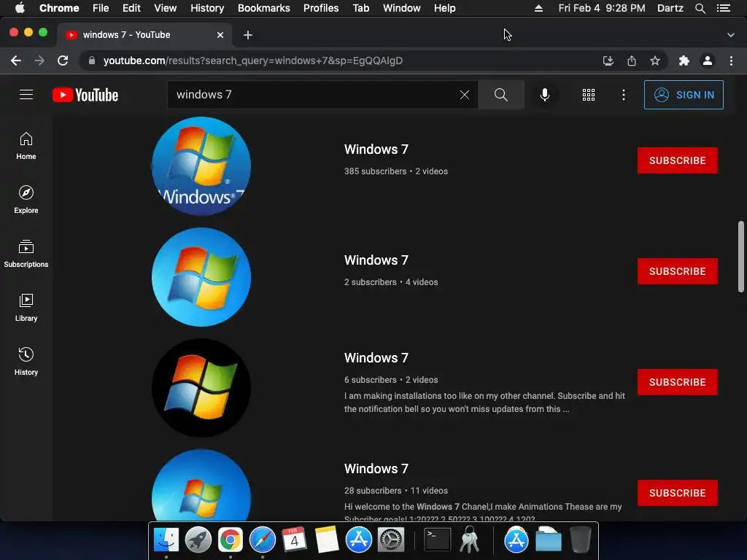Viewport: 747px width, 560px height.
Task: Open Library in the sidebar
Action: tap(26, 308)
